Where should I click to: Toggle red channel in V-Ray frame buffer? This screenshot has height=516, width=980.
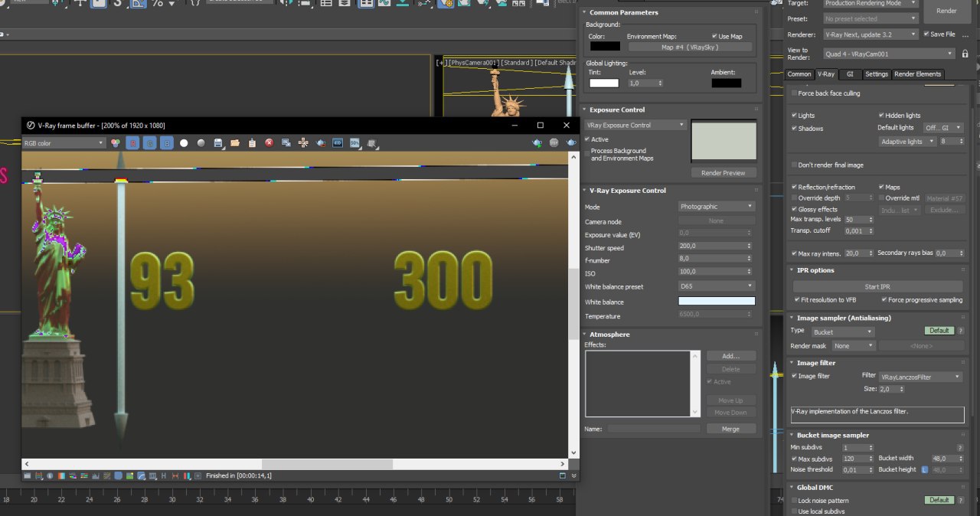(133, 142)
